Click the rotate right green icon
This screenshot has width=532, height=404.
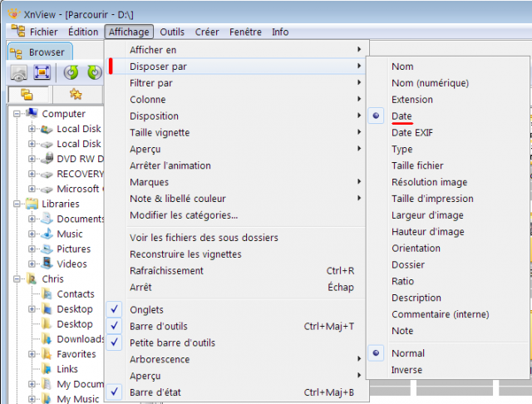tap(95, 72)
